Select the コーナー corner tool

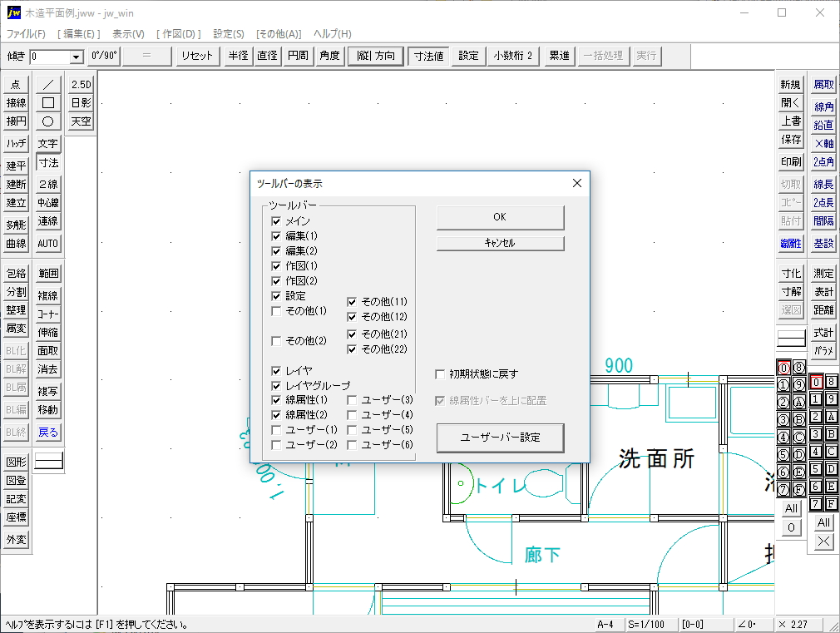[x=47, y=314]
